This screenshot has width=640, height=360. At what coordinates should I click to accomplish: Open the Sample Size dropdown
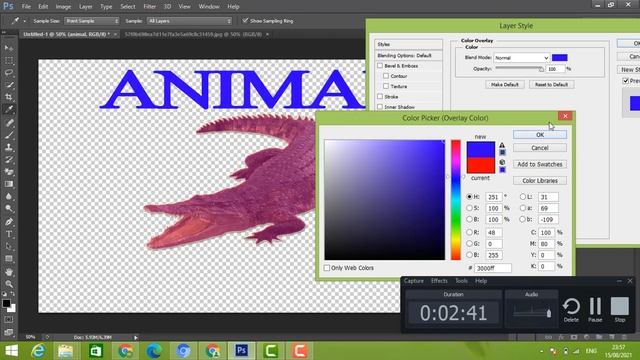(x=91, y=21)
